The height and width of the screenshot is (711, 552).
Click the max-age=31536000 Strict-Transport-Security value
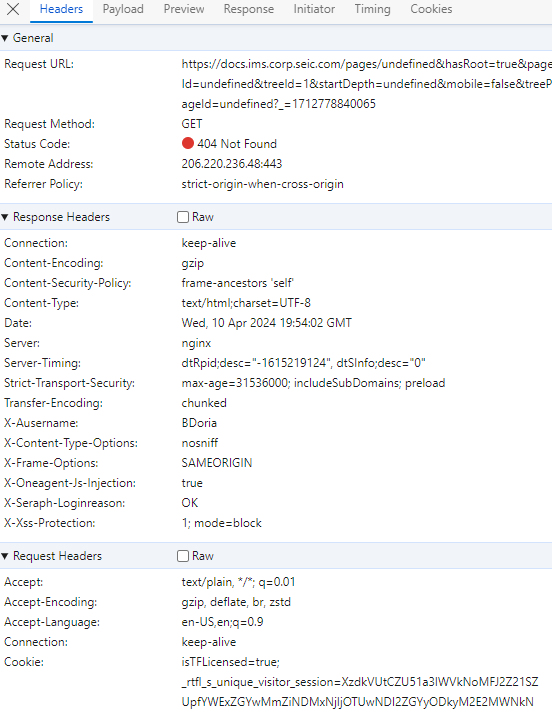[313, 383]
